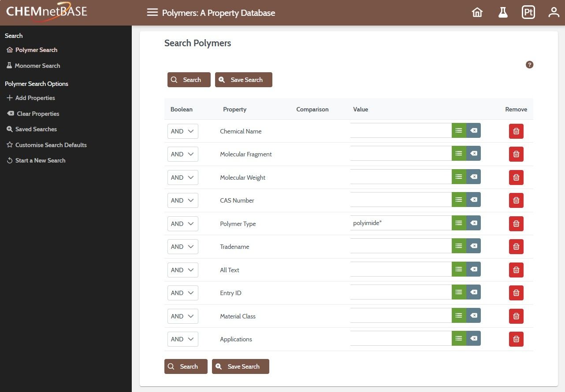Open the periodic table Pt icon
Screen dimensions: 565x392
point(528,12)
